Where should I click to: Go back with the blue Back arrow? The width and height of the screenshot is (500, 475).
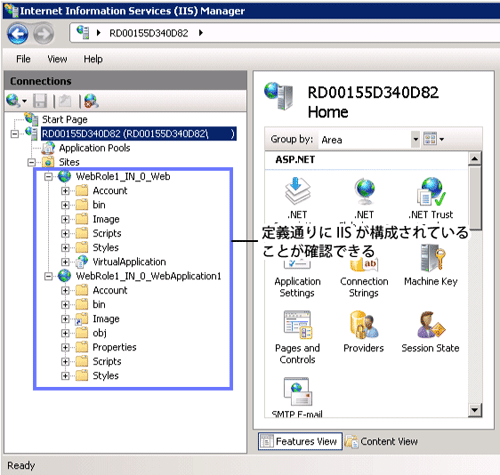pos(18,34)
